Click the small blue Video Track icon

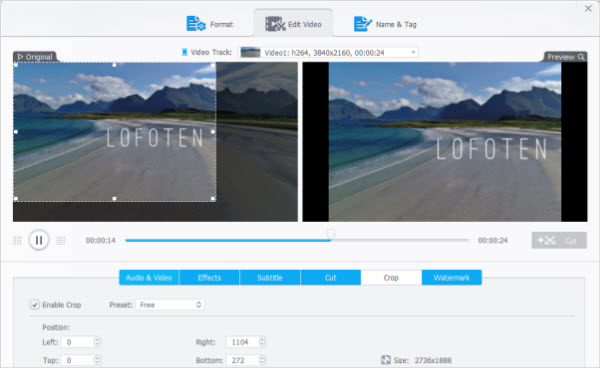pyautogui.click(x=184, y=52)
